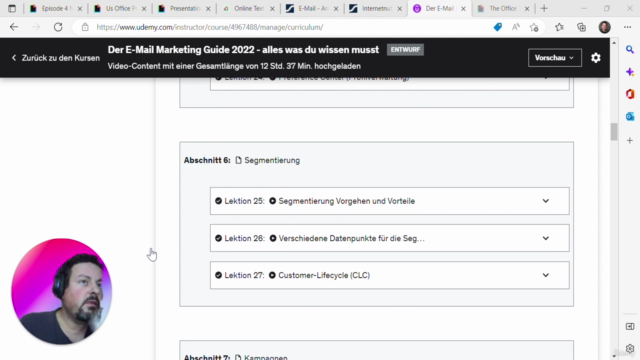Toggle the read aloud icon
The height and width of the screenshot is (360, 640).
pyautogui.click(x=516, y=27)
